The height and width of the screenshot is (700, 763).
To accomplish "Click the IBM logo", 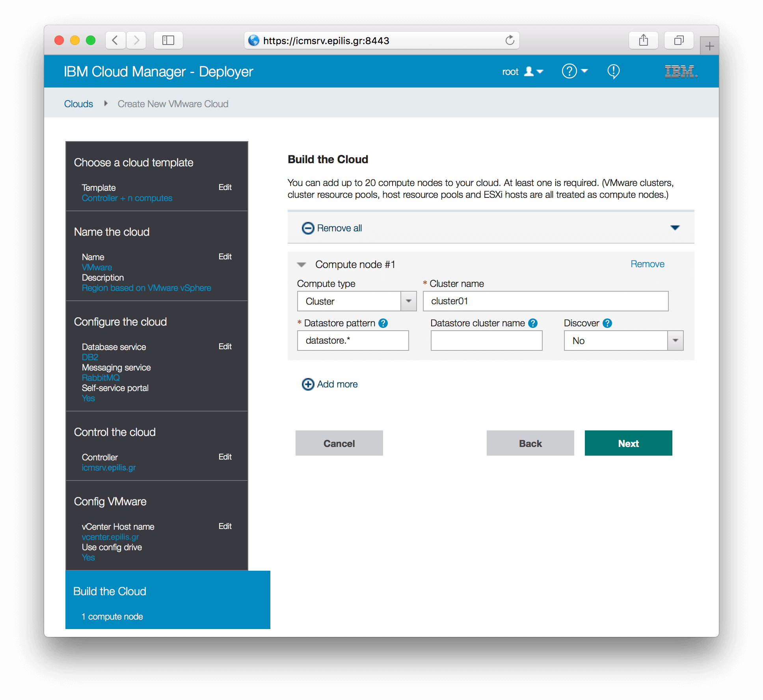I will point(681,72).
